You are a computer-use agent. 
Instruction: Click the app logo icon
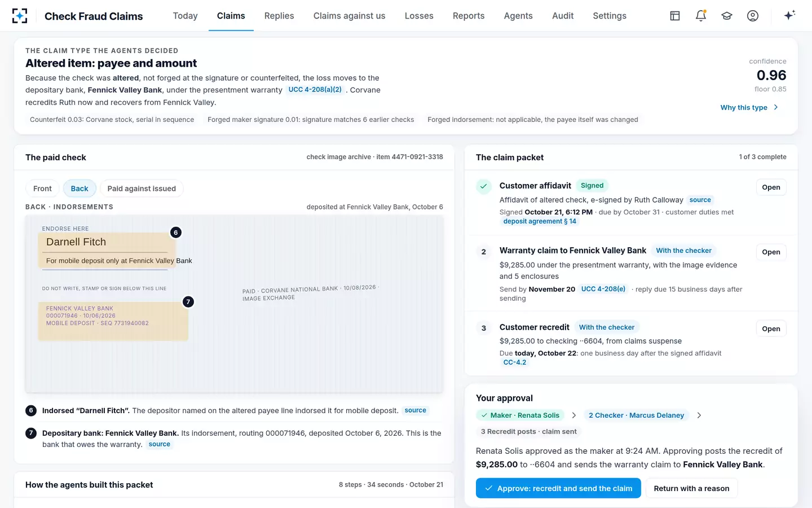click(x=20, y=16)
